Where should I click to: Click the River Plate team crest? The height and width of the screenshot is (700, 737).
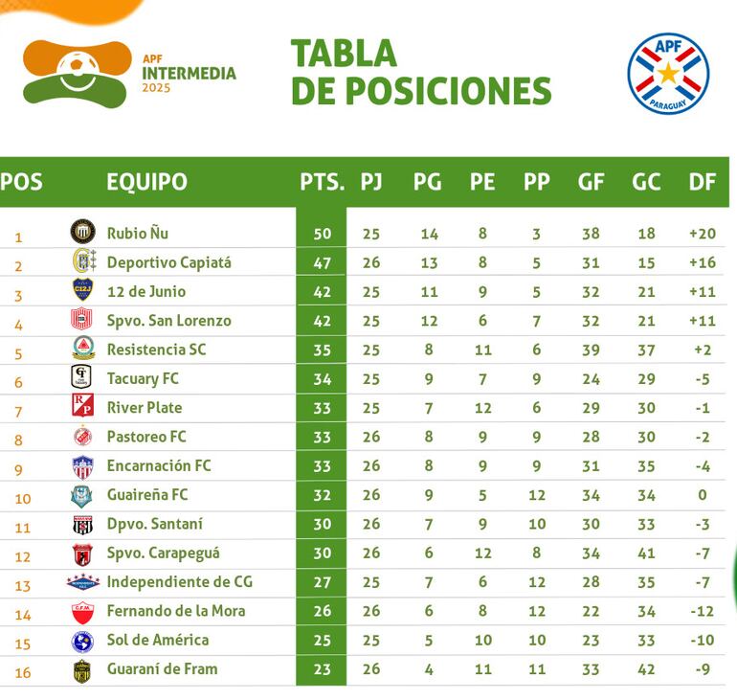coord(83,407)
